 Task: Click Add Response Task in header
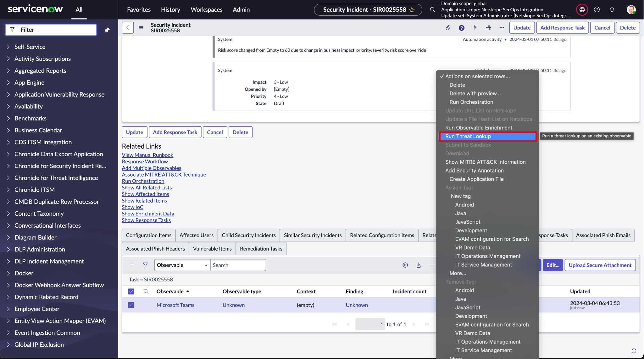562,28
